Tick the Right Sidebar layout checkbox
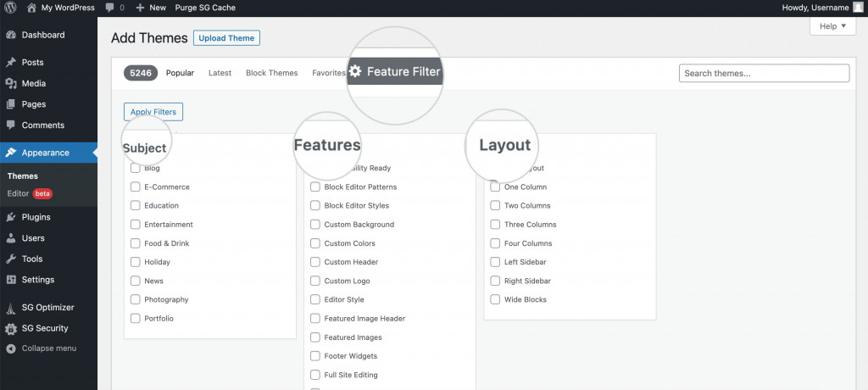Viewport: 868px width, 390px height. [x=495, y=281]
